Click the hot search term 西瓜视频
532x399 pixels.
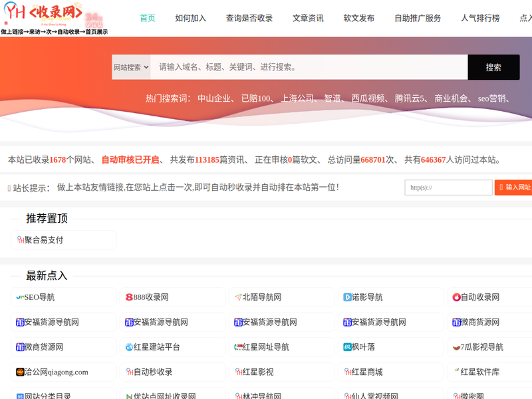pyautogui.click(x=368, y=98)
